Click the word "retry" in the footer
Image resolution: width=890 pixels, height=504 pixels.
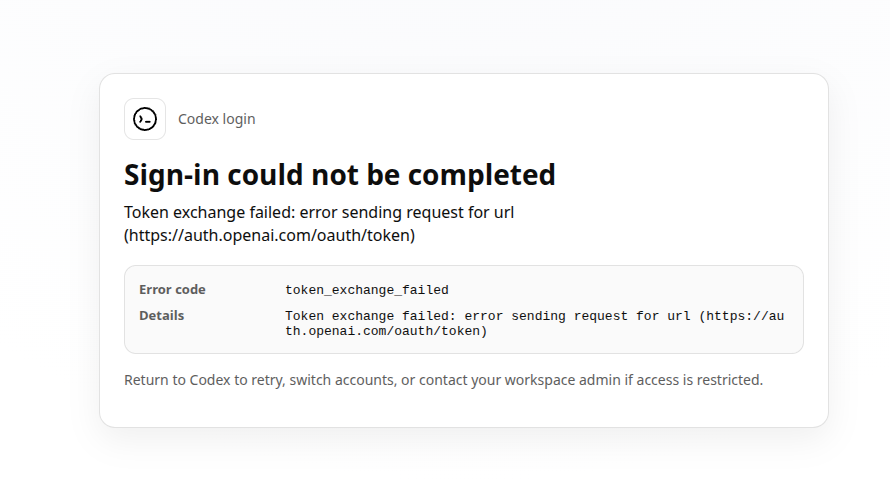click(266, 380)
